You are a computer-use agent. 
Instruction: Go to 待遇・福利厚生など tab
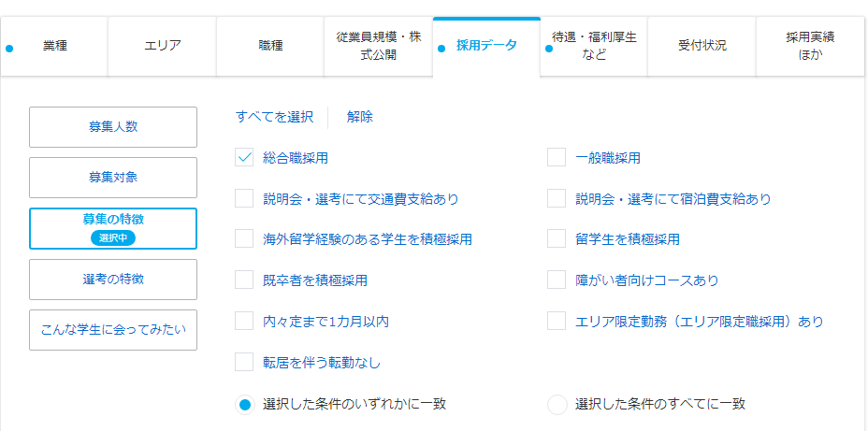(x=594, y=46)
